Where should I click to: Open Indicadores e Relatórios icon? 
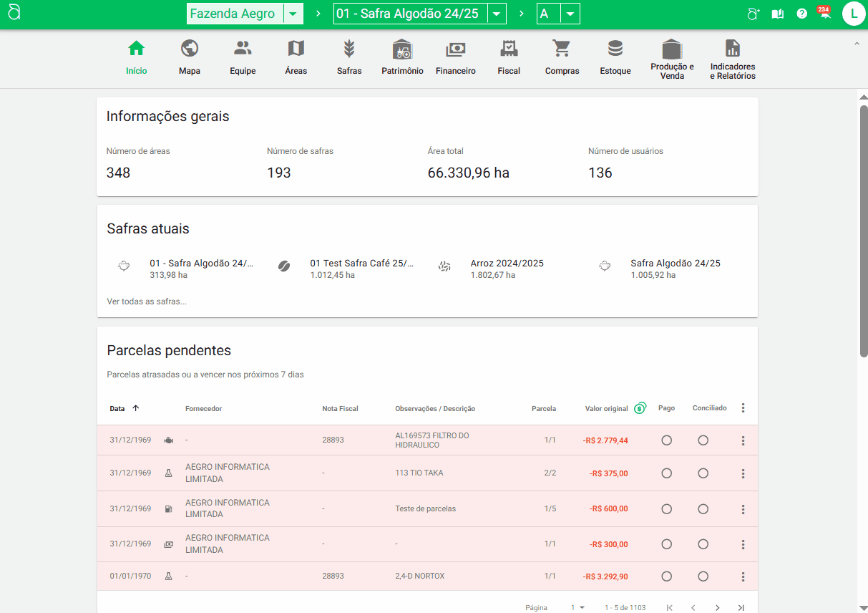pyautogui.click(x=732, y=49)
